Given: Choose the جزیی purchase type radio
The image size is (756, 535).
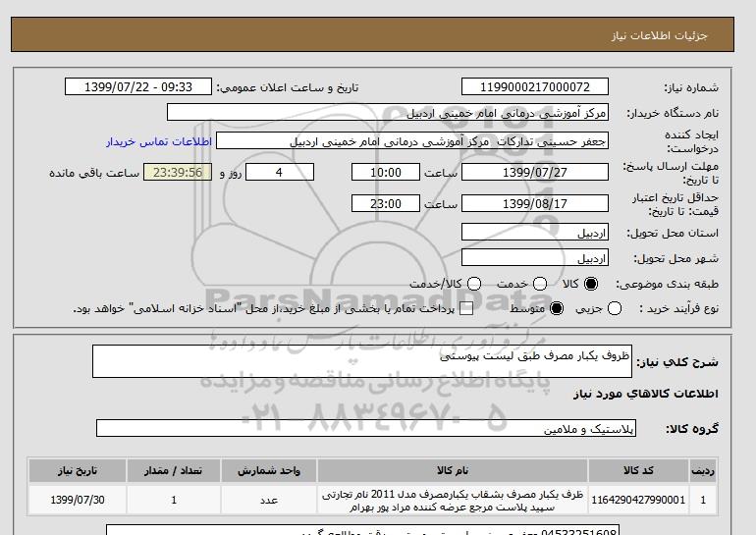Looking at the screenshot, I should [615, 308].
